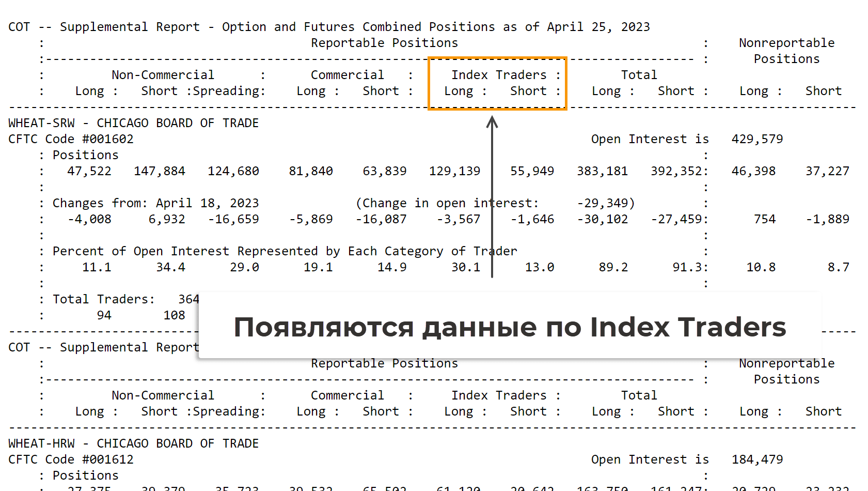Click Non-Commercial short value 147,884
The height and width of the screenshot is (491, 868).
(x=159, y=171)
